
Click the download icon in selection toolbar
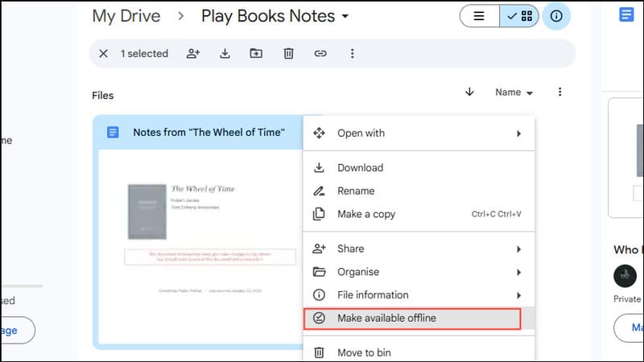225,53
